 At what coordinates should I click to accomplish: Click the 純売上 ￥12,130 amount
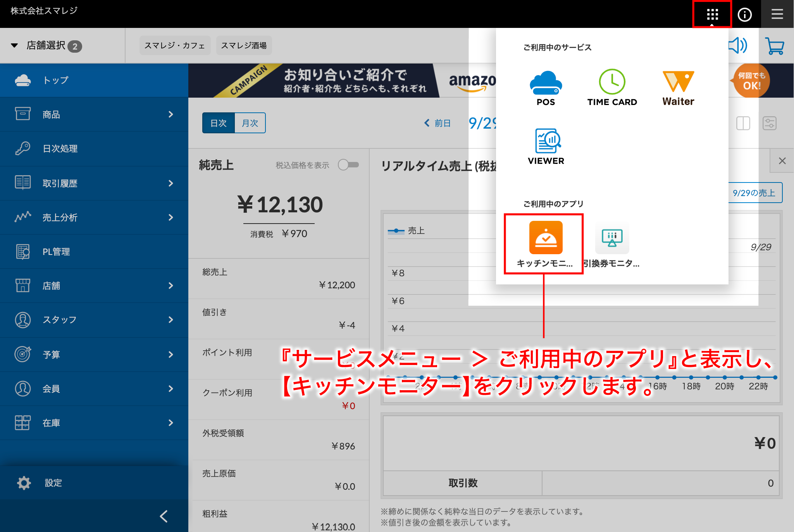pos(280,205)
